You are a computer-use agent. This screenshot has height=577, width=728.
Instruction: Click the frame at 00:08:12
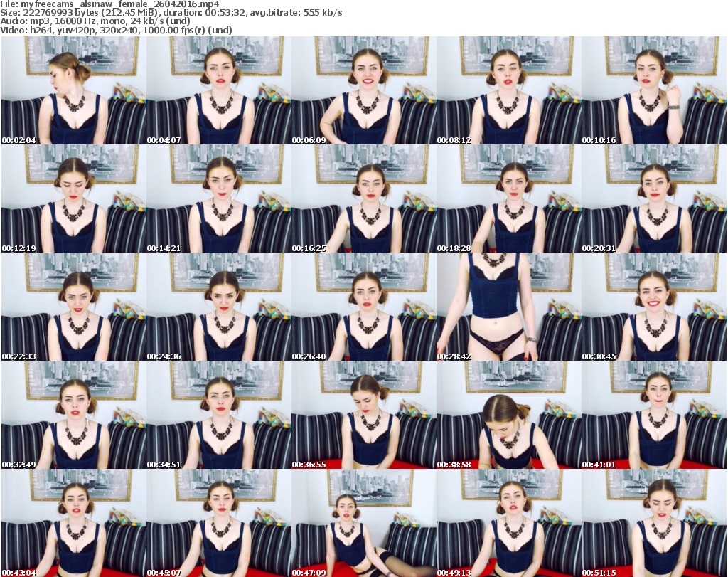509,90
